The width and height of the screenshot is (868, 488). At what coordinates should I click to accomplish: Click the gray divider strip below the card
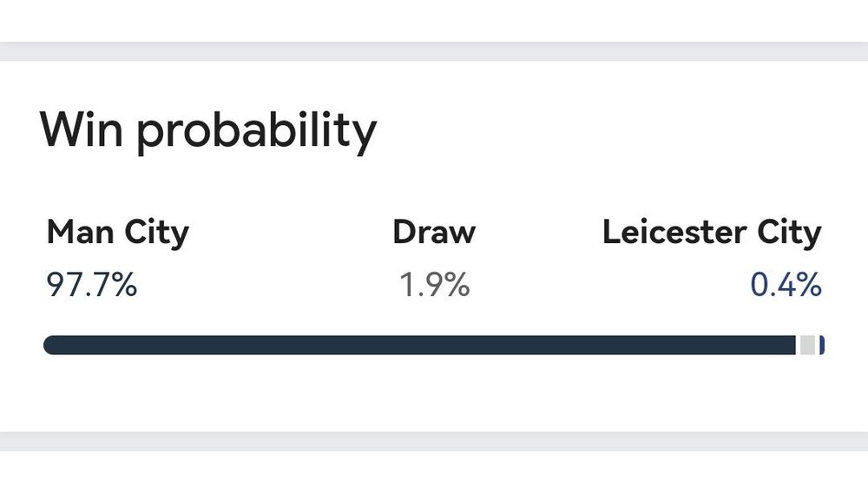(x=434, y=441)
